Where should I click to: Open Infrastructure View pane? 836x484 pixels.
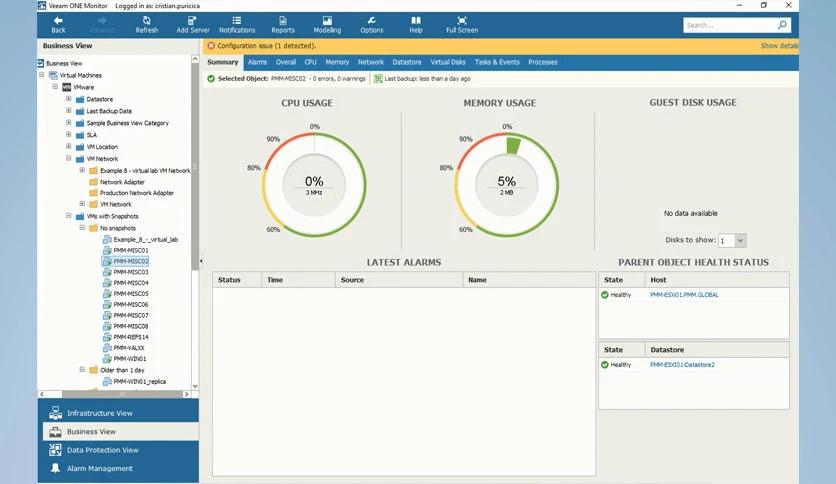coord(118,413)
